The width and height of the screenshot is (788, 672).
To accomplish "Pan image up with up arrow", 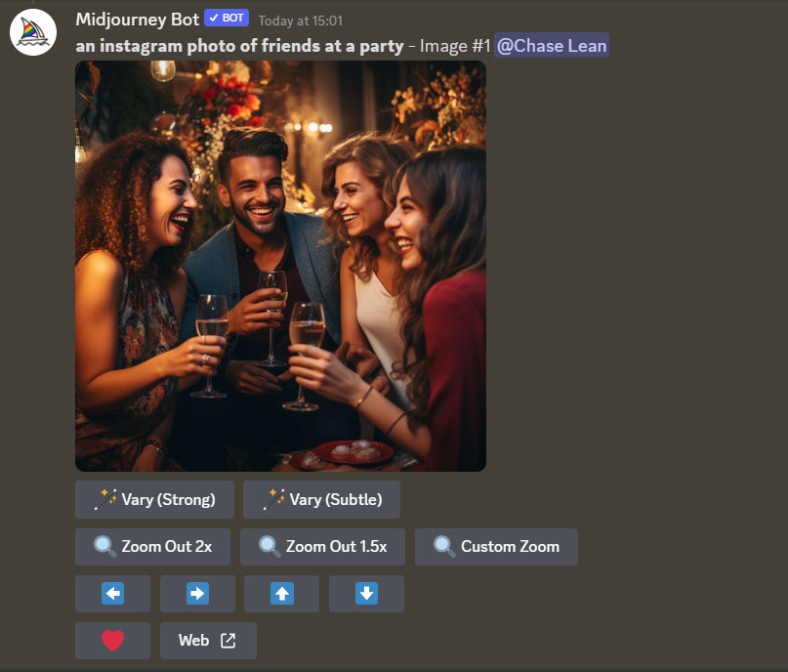I will [x=281, y=594].
